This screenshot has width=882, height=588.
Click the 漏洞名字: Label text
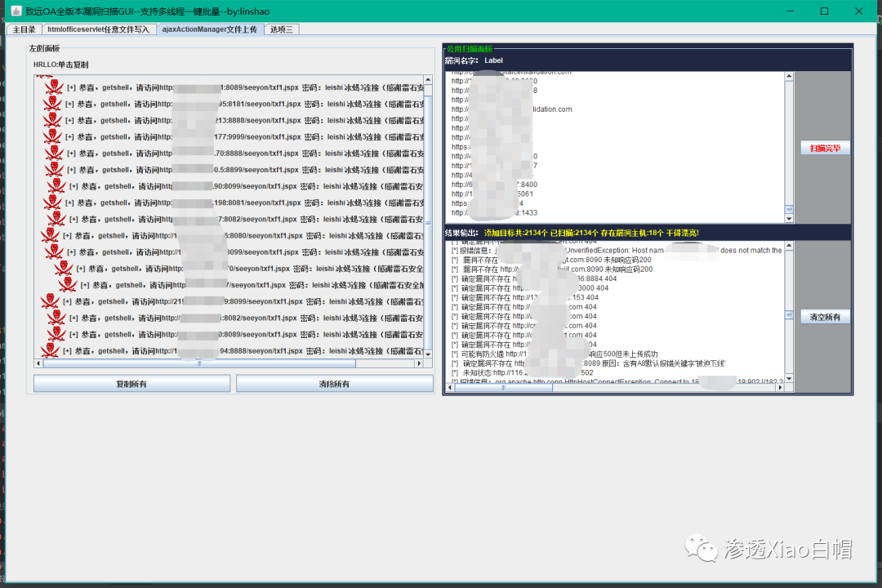tap(474, 60)
